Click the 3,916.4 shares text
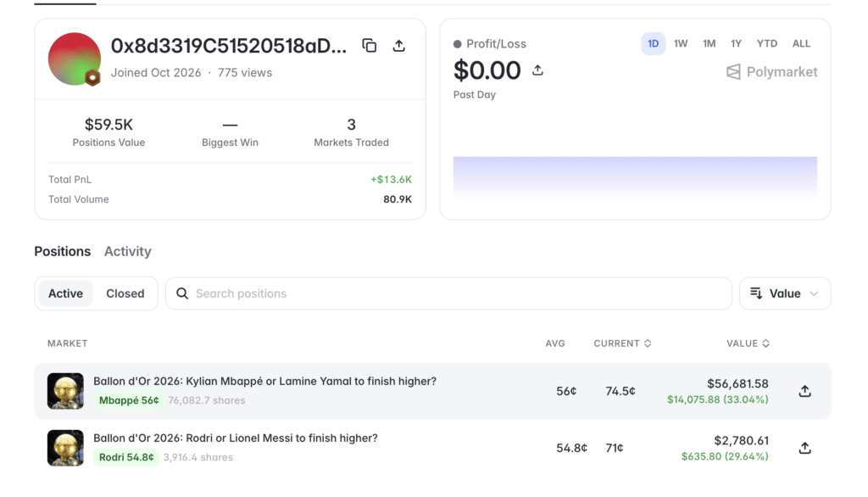The height and width of the screenshot is (497, 868). pyautogui.click(x=198, y=458)
